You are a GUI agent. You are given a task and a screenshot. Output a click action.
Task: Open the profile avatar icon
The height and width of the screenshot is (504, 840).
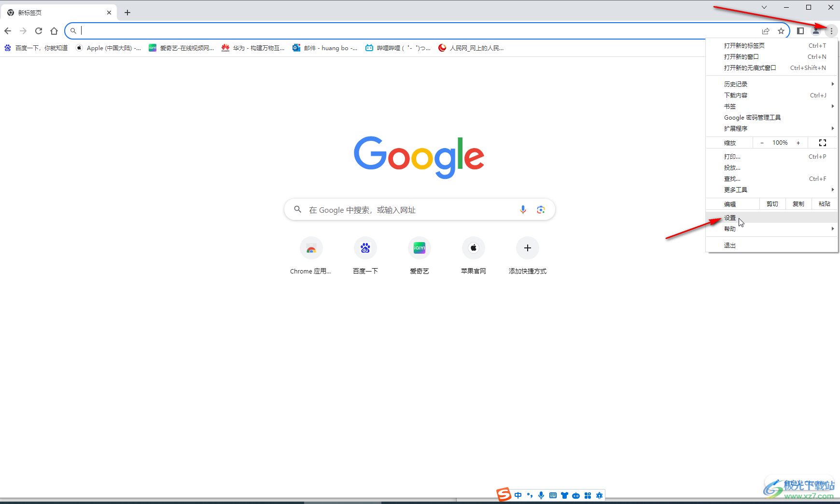(x=816, y=31)
